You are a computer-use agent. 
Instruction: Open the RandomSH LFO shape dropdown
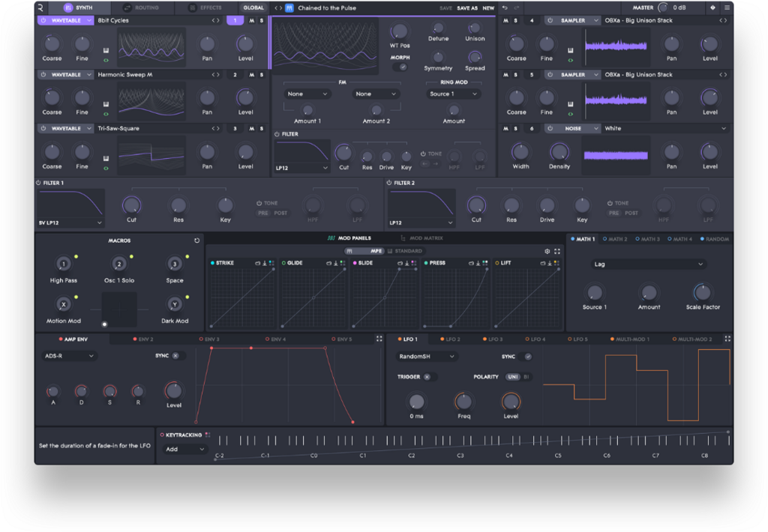pyautogui.click(x=426, y=357)
